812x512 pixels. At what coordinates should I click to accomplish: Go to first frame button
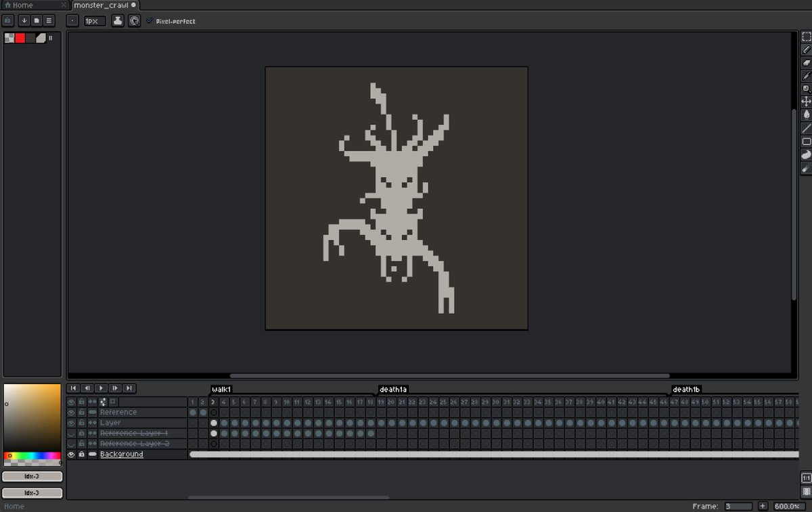pyautogui.click(x=72, y=388)
